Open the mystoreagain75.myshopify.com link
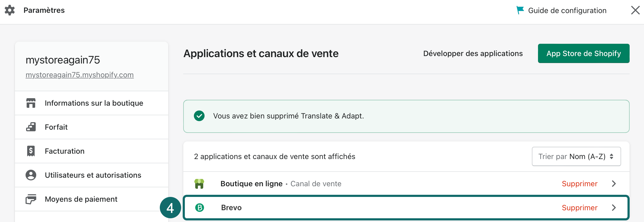 click(x=80, y=75)
